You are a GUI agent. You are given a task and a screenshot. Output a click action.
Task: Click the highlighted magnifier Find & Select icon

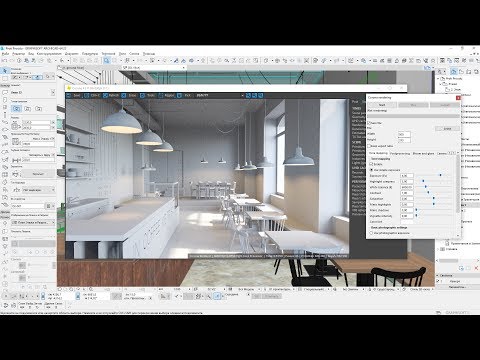point(106,60)
